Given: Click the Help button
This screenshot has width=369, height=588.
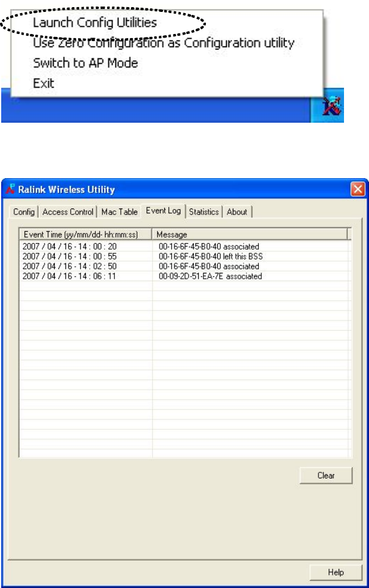Looking at the screenshot, I should (x=336, y=573).
